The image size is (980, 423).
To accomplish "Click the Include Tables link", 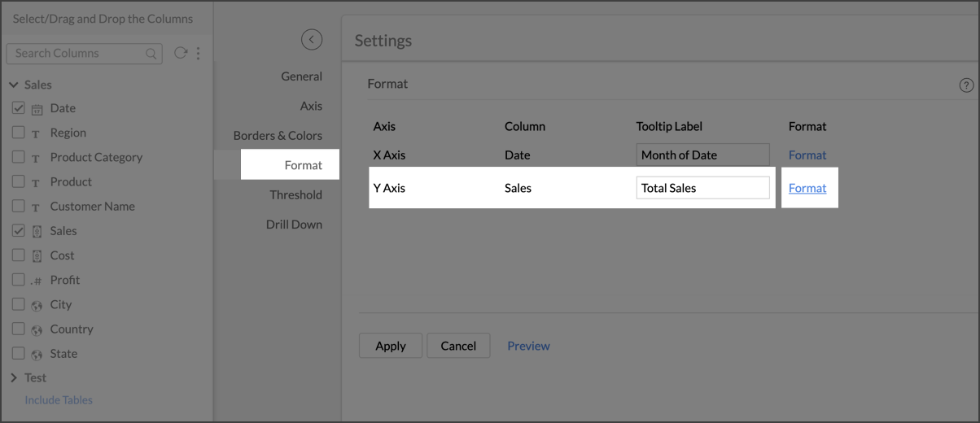I will (59, 400).
